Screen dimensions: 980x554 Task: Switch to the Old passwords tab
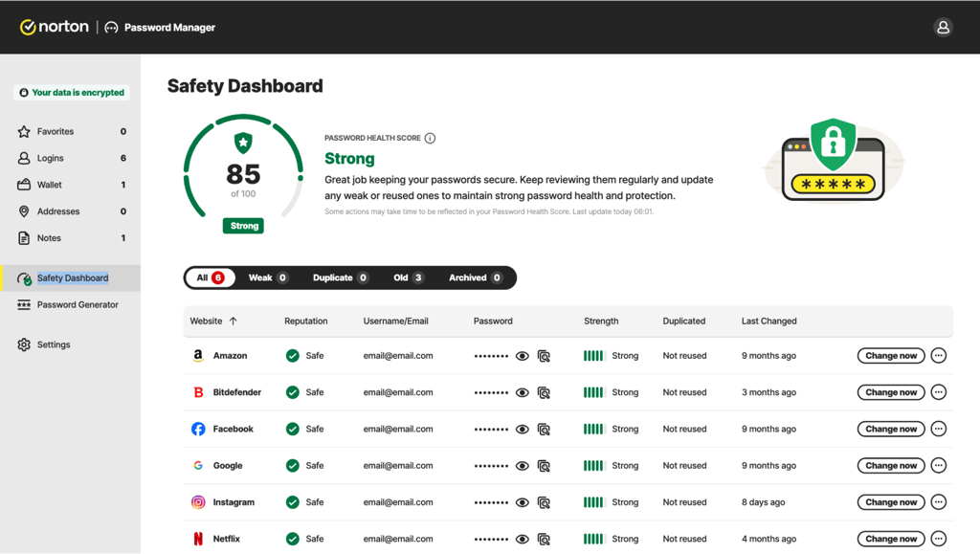click(x=408, y=277)
